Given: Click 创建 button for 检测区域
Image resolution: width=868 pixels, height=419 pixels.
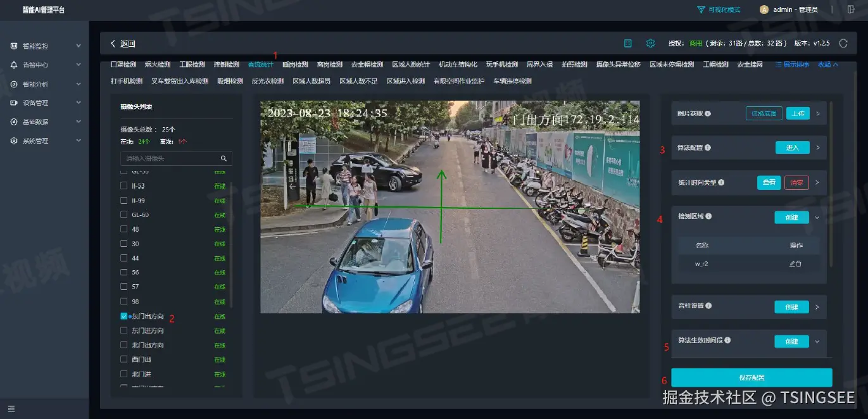Looking at the screenshot, I should tap(791, 217).
